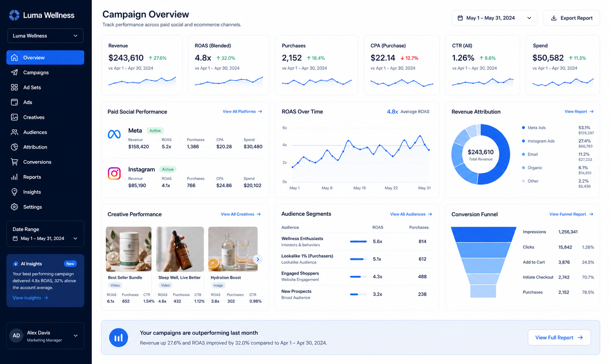
Task: Open the View All Creatives link
Action: (x=241, y=214)
